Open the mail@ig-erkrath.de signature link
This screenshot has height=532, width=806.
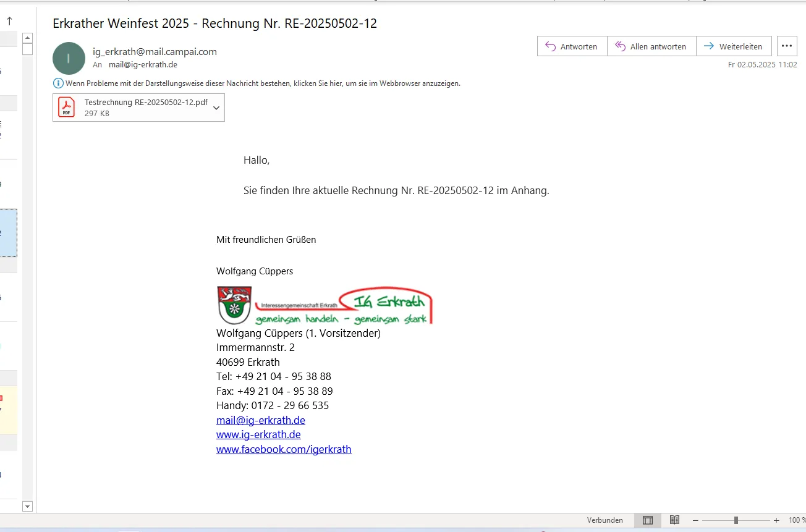point(260,420)
